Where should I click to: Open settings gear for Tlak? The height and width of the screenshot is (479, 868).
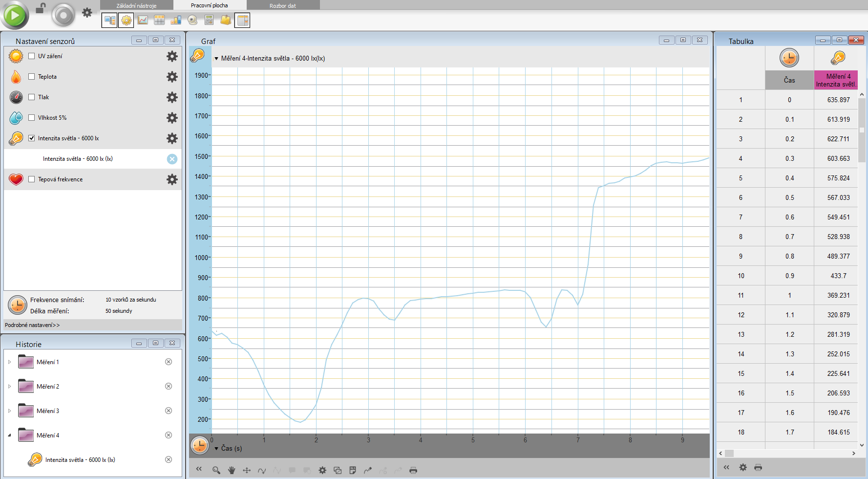pyautogui.click(x=172, y=97)
